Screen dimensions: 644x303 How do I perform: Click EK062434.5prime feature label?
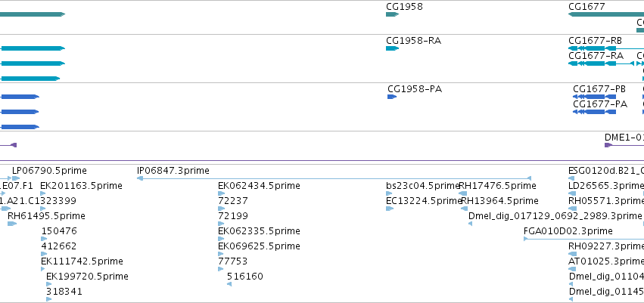(259, 186)
